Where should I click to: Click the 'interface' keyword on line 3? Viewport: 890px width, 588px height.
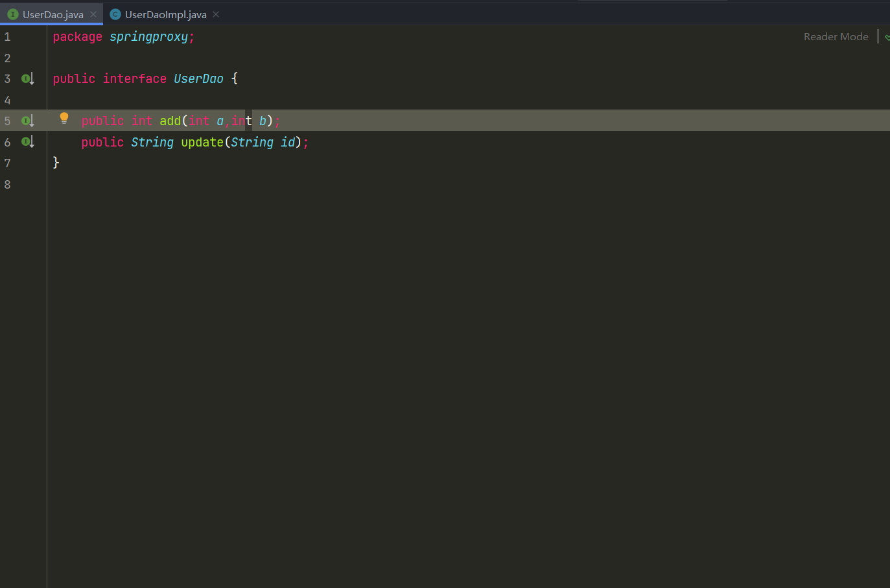click(134, 78)
